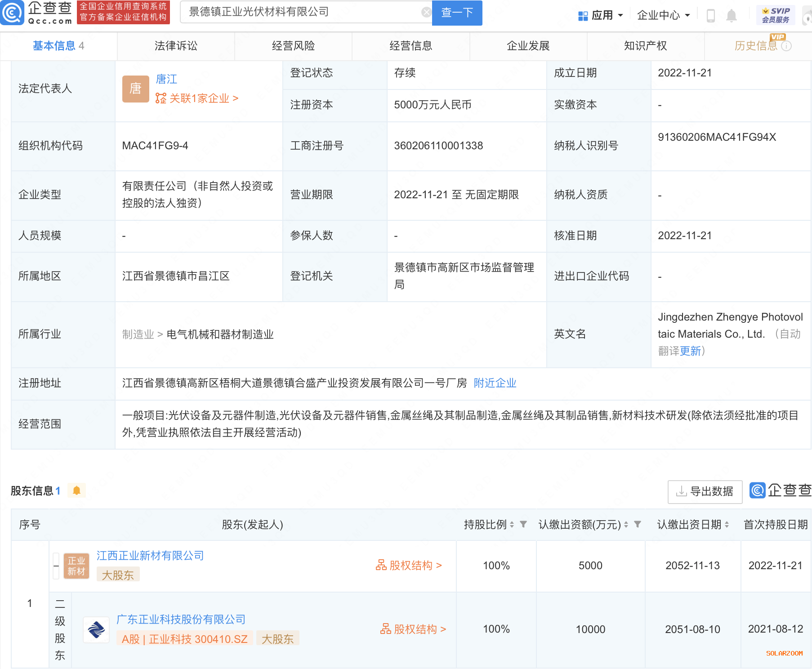Click the 导出数据 button
This screenshot has width=812, height=669.
click(x=705, y=491)
